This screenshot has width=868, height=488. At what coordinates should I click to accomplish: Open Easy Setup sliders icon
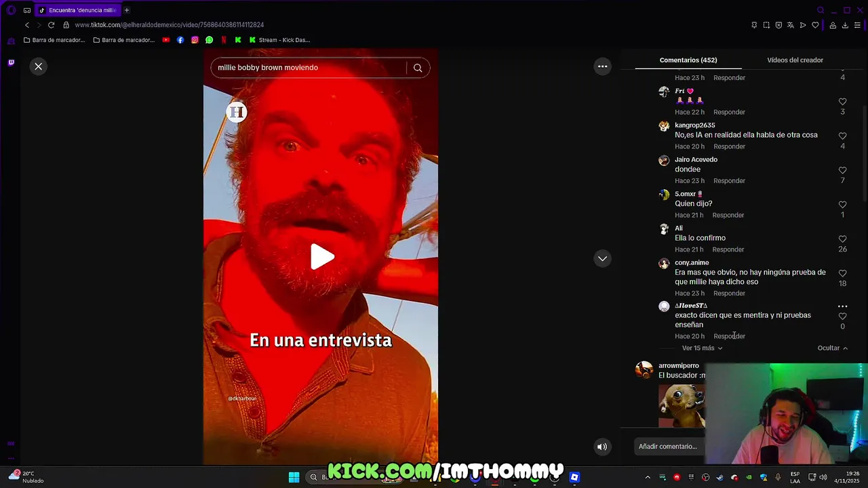[857, 25]
